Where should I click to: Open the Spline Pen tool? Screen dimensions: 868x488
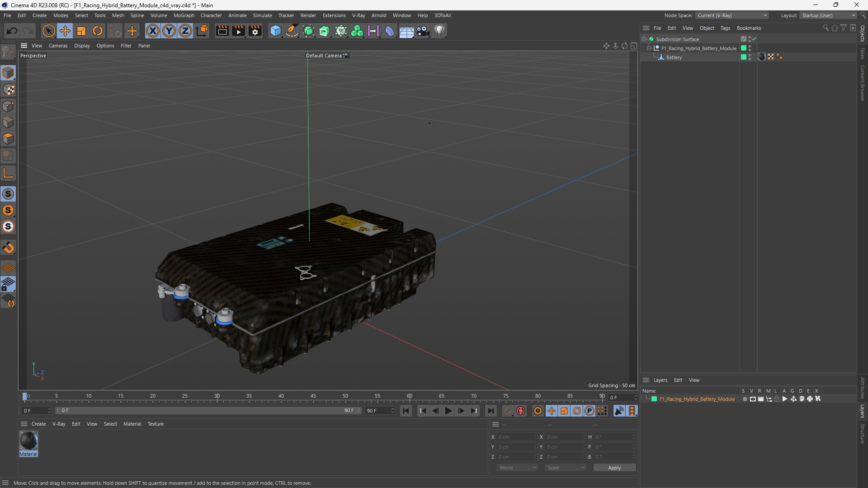292,31
